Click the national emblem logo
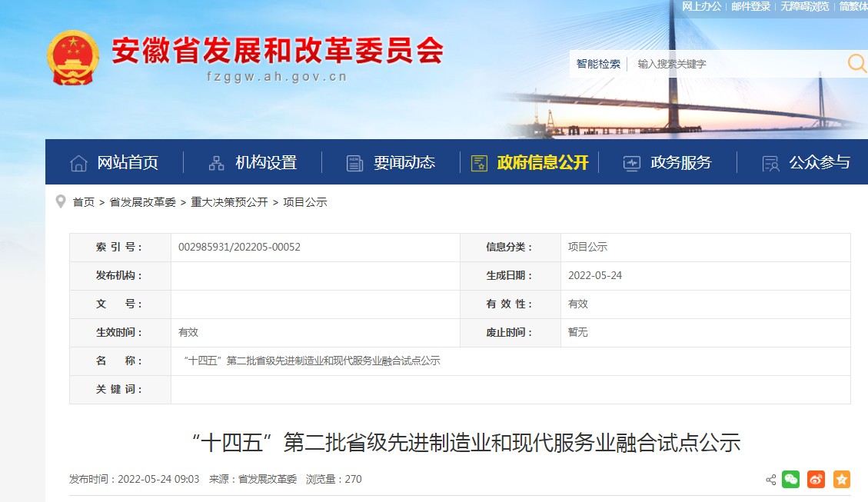868x502 pixels. pyautogui.click(x=73, y=58)
